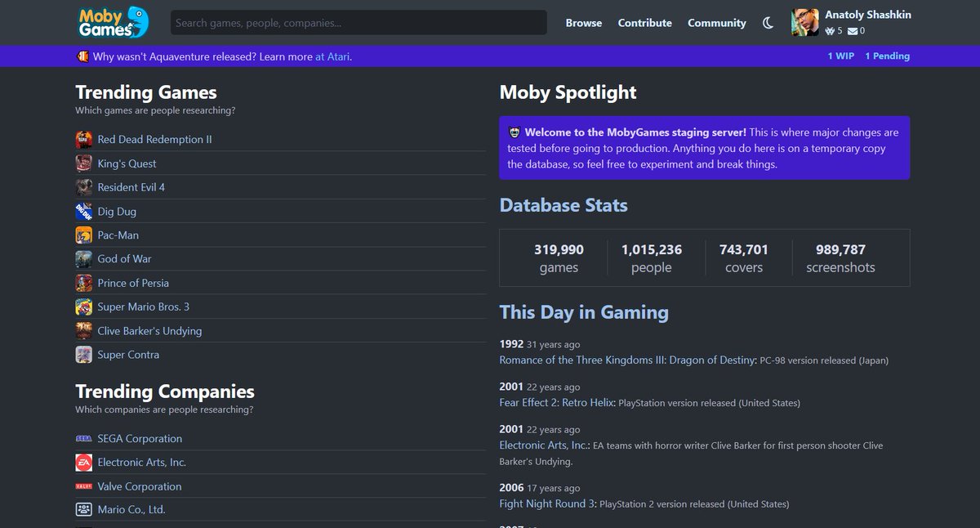Click the Trending Companies heading
This screenshot has height=528, width=980.
165,392
